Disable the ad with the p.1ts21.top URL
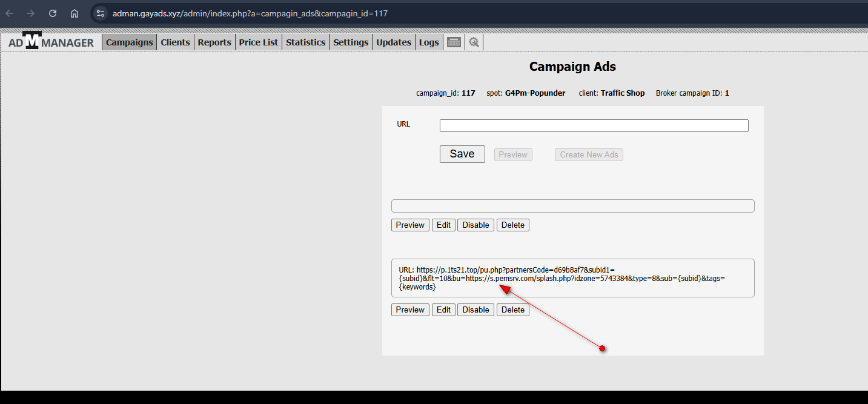868x404 pixels. click(x=475, y=310)
